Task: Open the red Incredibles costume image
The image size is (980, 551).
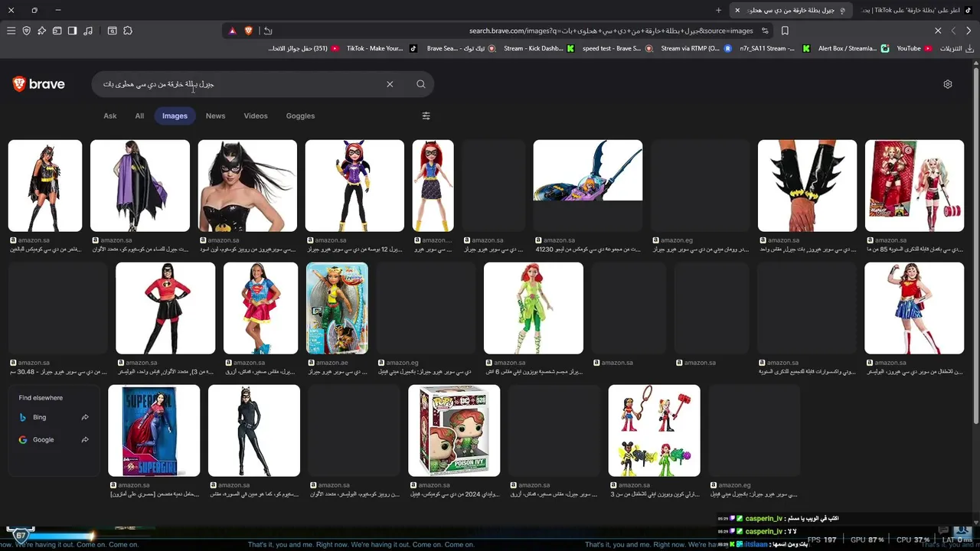Action: pos(165,308)
